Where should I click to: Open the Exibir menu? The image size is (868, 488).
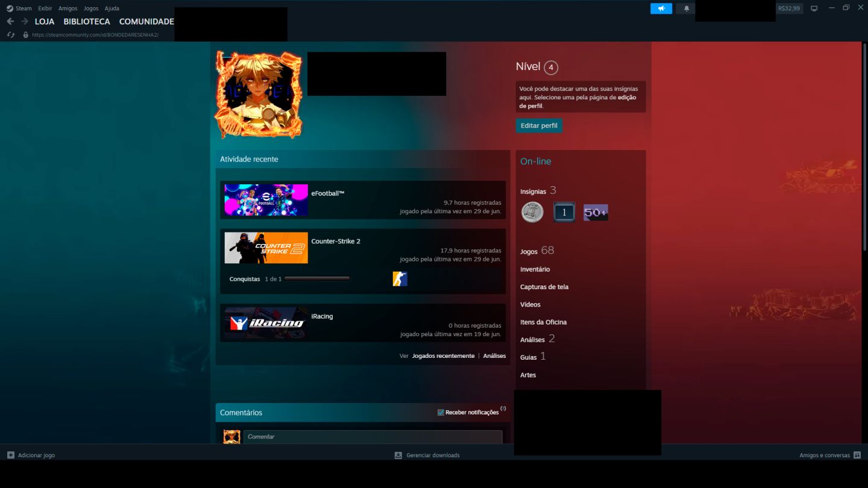45,8
